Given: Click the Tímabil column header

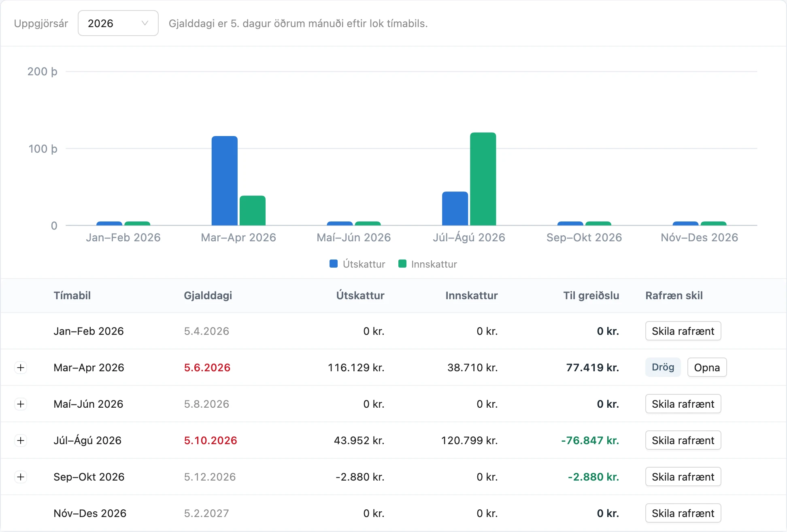Looking at the screenshot, I should coord(72,296).
